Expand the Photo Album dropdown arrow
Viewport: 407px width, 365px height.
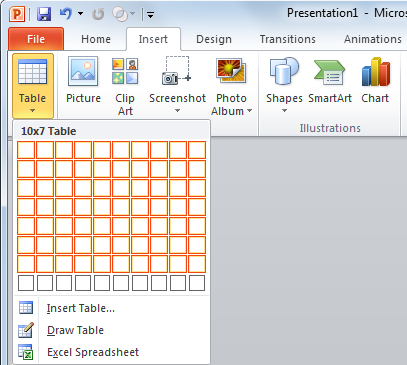pyautogui.click(x=249, y=111)
